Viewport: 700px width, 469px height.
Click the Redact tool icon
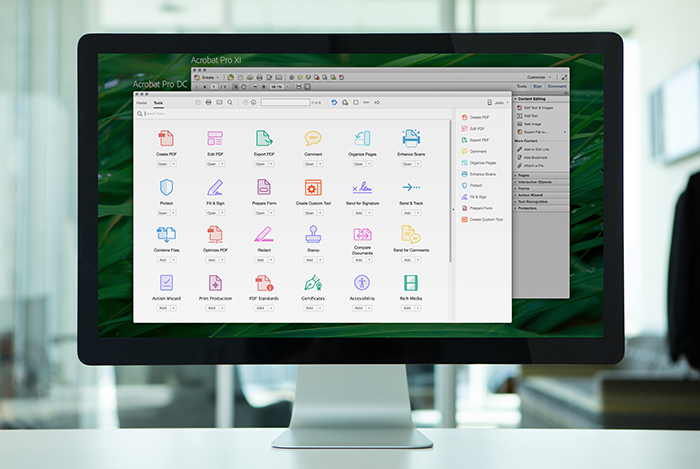pos(263,234)
